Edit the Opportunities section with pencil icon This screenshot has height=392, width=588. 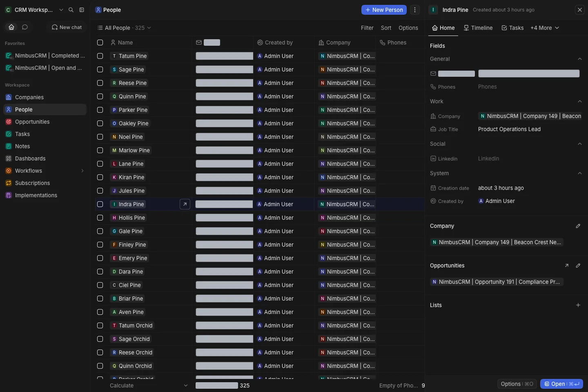click(x=578, y=265)
